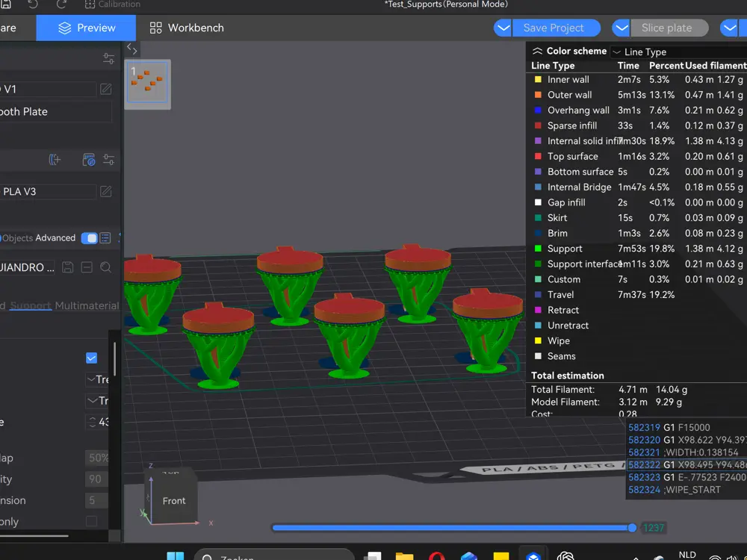Viewport: 747px width, 560px height.
Task: Open the Calibration menu
Action: pos(113,4)
